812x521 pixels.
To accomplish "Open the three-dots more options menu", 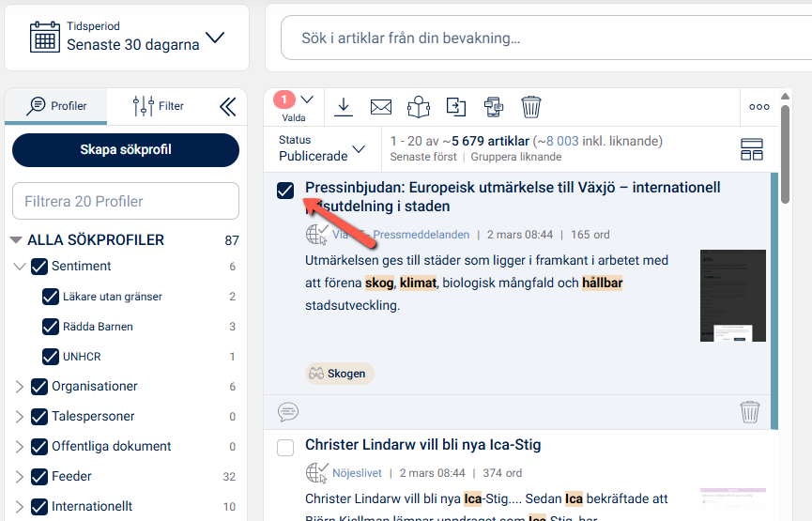I will pos(759,107).
